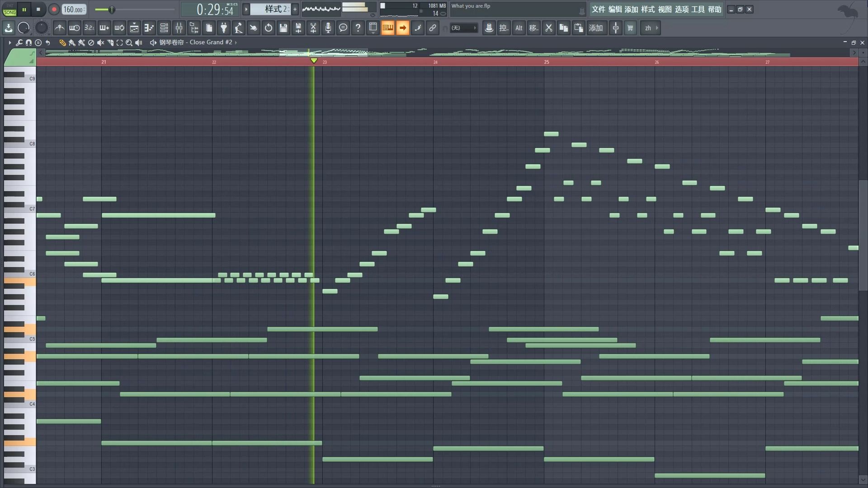Expand the zh language selector
The height and width of the screenshot is (488, 868).
pos(651,28)
